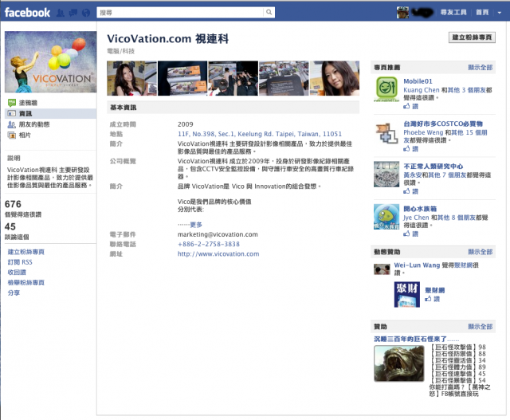Open http://www.vicovation.com website link
This screenshot has height=420, width=510.
pos(218,253)
